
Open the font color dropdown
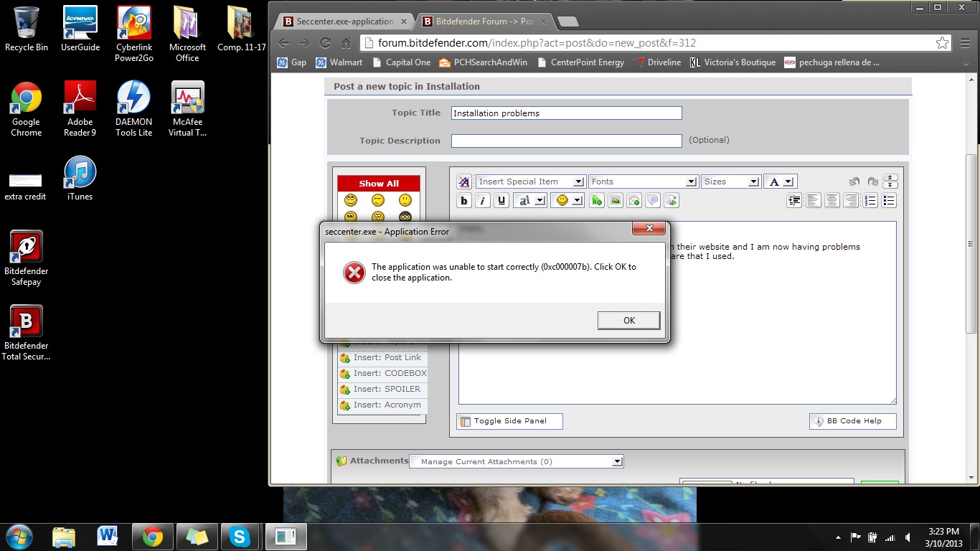point(780,182)
